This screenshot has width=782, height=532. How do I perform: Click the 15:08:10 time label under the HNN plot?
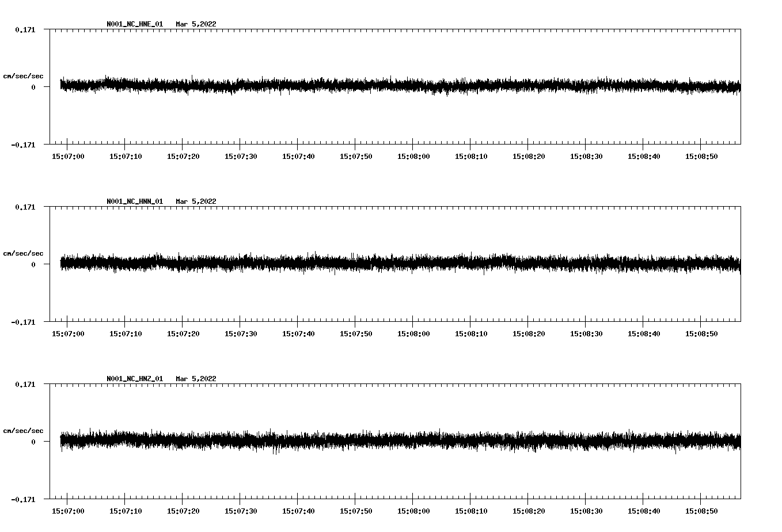471,334
